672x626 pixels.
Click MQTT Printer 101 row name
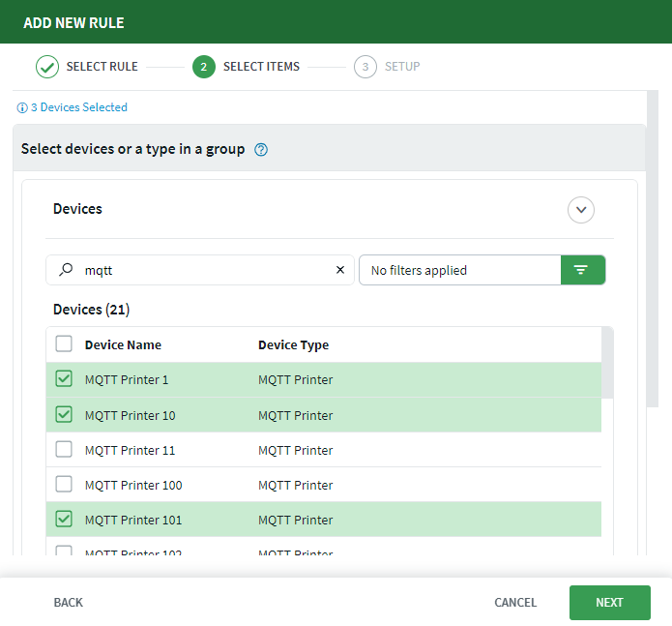coord(133,520)
